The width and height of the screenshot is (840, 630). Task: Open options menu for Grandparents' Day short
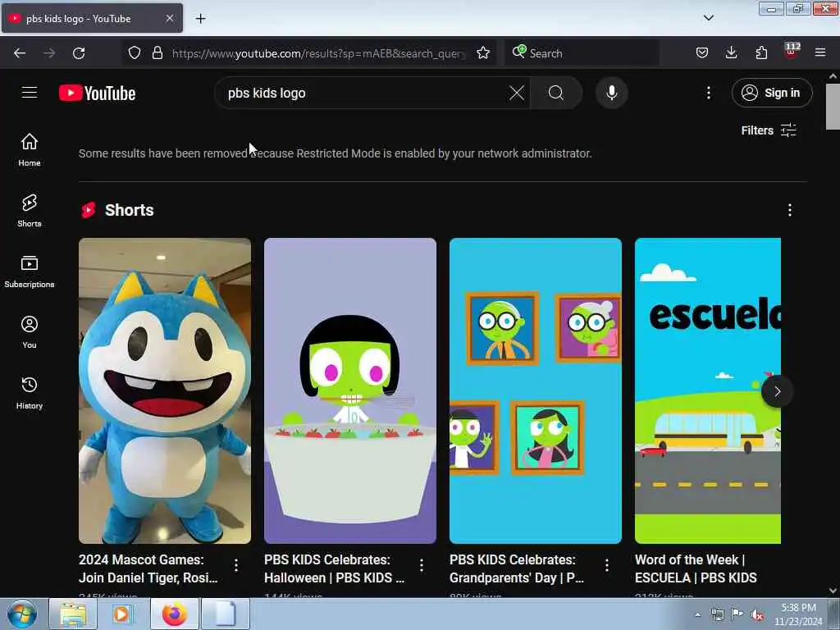tap(607, 565)
